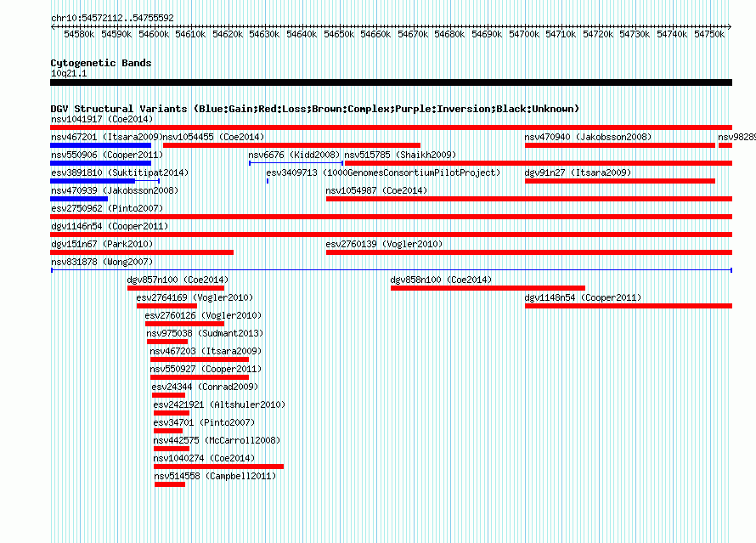Select dgv1146n54 (Cooper2011) label
756x543 pixels.
click(110, 226)
